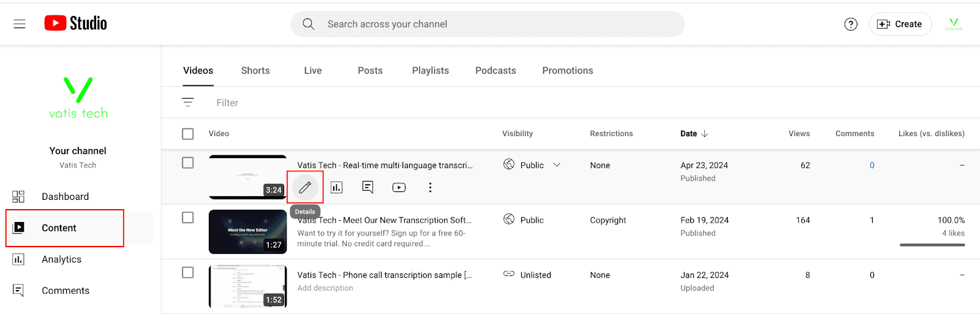Click the Unlisted visibility text
This screenshot has height=314, width=980.
coord(536,275)
